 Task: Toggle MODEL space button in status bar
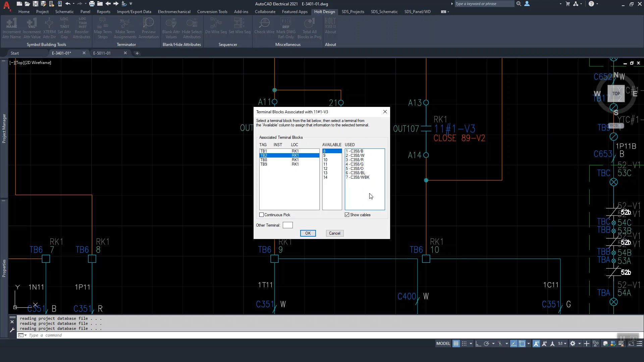443,344
